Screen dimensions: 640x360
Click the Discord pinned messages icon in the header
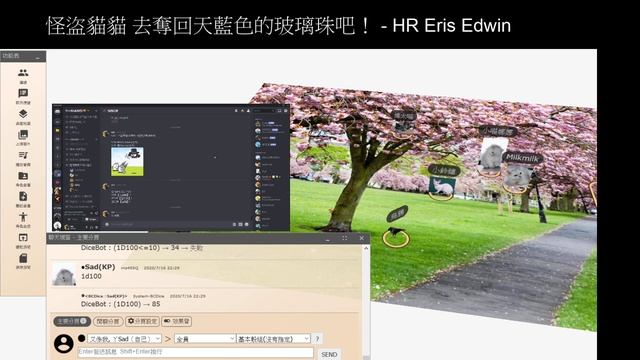click(x=242, y=111)
